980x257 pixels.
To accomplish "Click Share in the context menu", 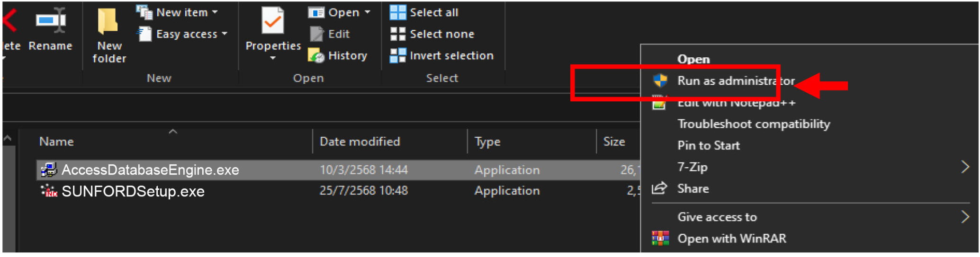I will coord(693,189).
